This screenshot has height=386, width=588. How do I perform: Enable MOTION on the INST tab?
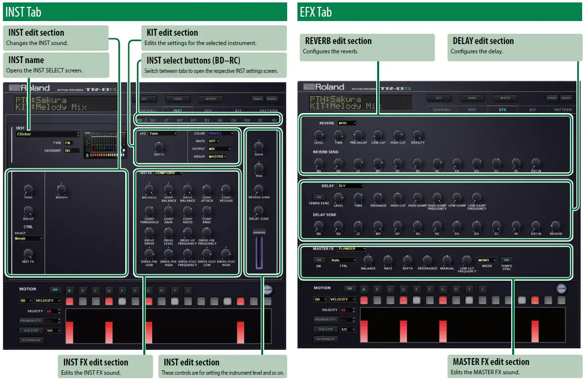click(x=54, y=289)
